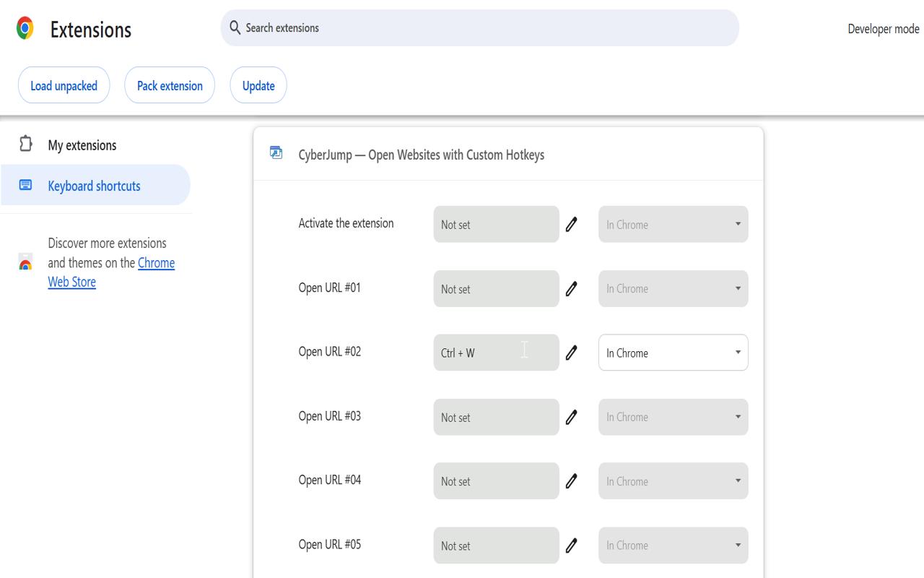Viewport: 924px width, 578px height.
Task: Edit shortcut for Open URL #05
Action: point(572,545)
